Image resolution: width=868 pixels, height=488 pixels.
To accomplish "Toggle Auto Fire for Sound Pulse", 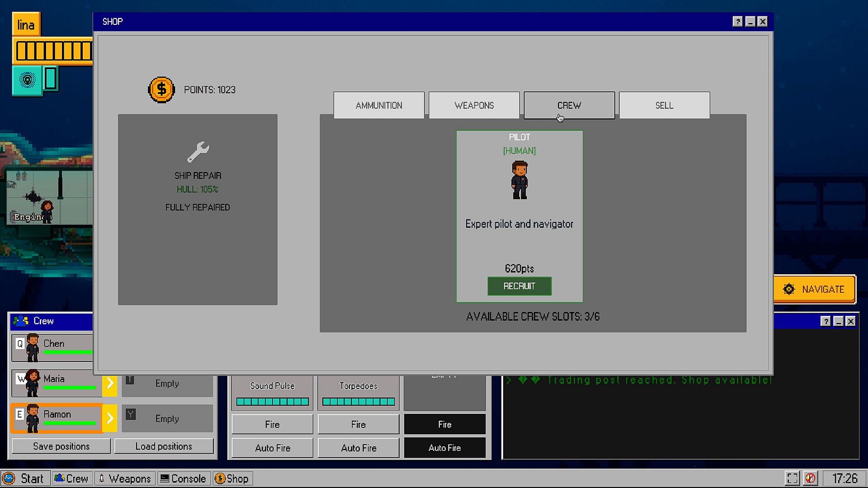I will [272, 448].
